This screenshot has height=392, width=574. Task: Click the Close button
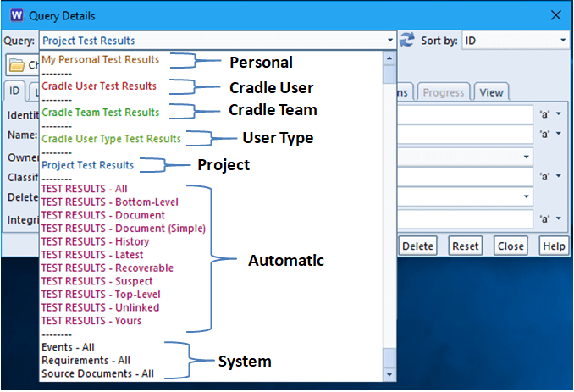pos(511,246)
